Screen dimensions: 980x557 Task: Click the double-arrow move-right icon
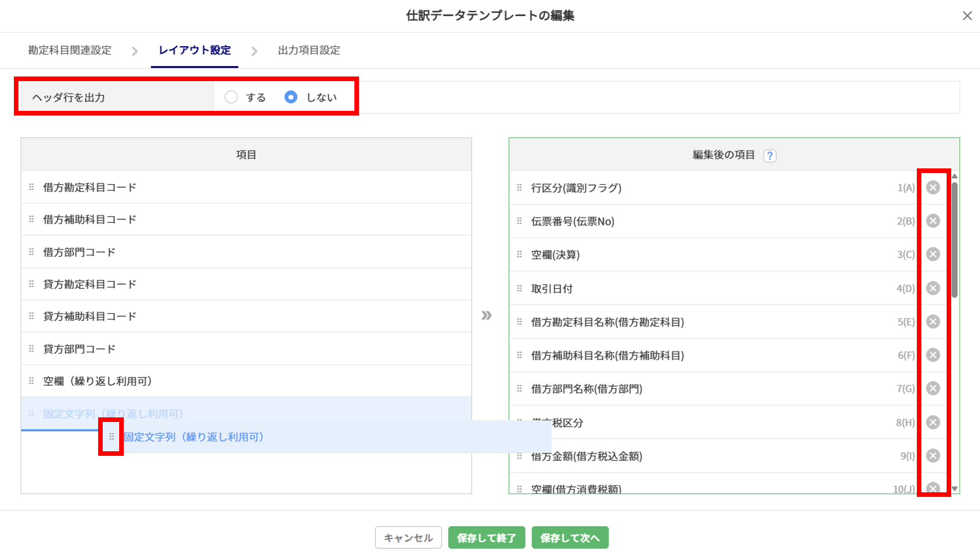pos(486,315)
